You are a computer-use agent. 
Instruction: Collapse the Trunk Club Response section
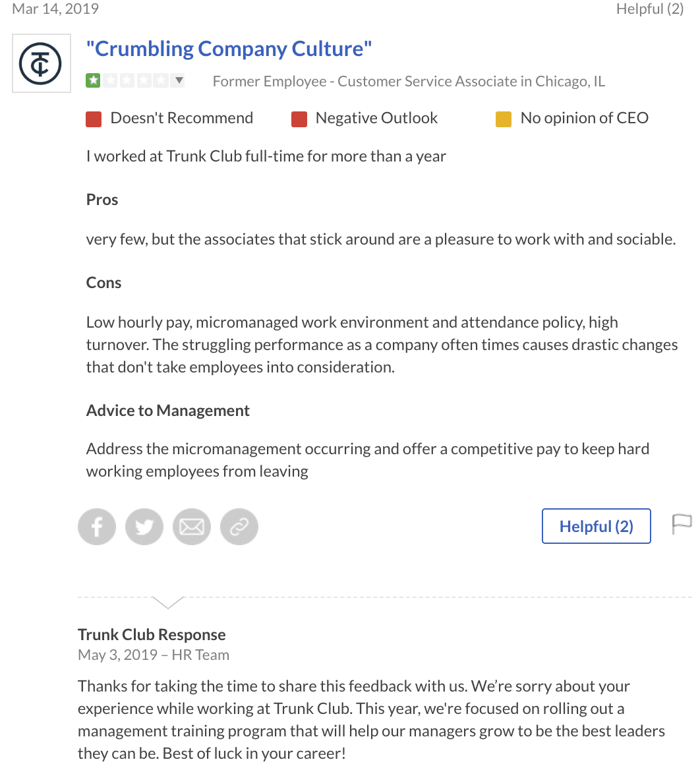click(x=168, y=603)
